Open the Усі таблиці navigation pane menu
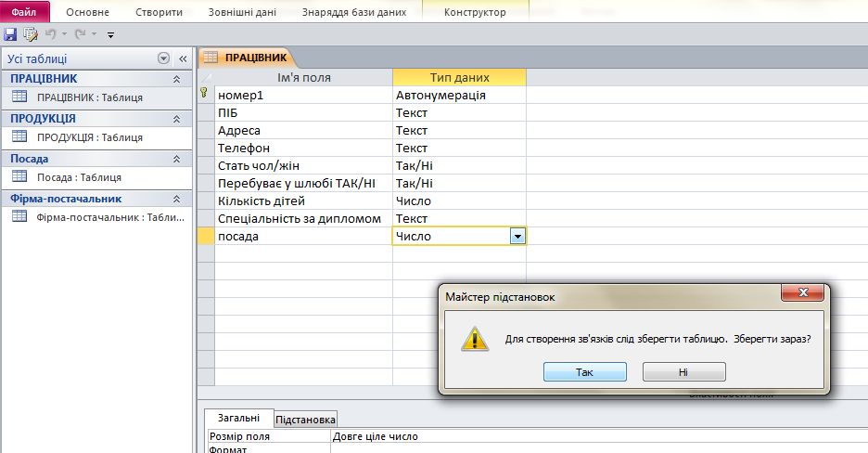Screen dimensions: 868x453 (x=163, y=58)
